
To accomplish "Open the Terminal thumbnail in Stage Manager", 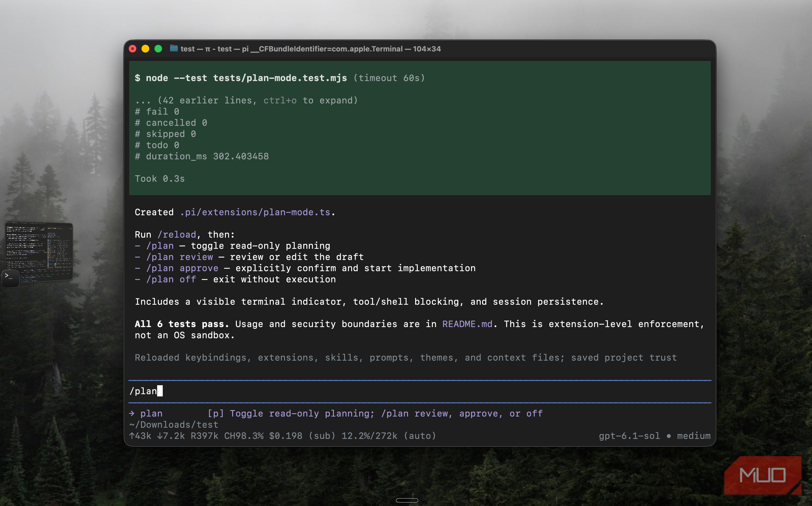I will (39, 252).
